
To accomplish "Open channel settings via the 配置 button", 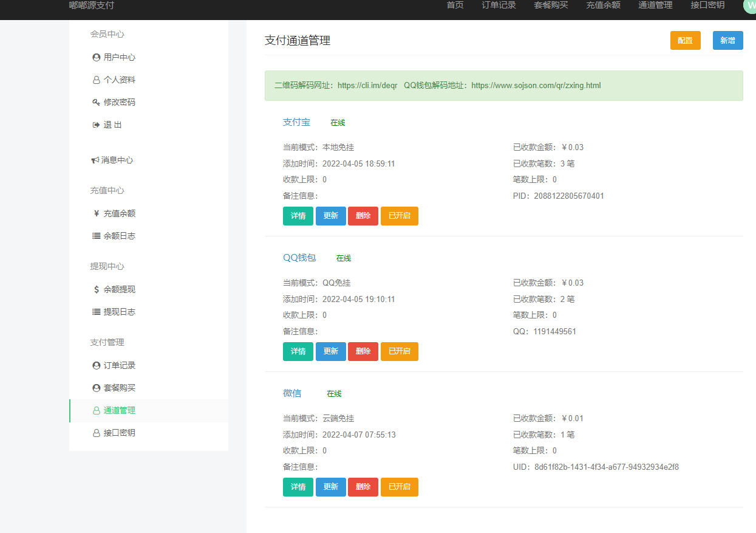I will click(685, 40).
